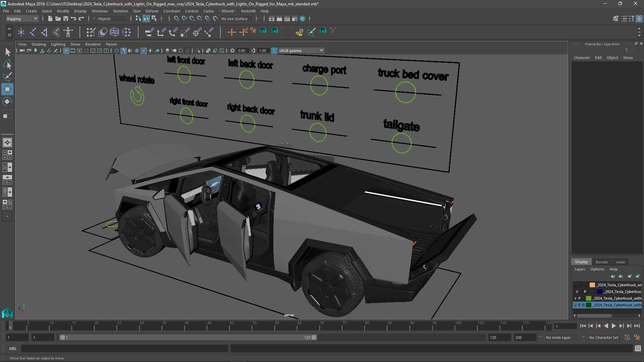Click the Redo arrow icon

point(81,19)
